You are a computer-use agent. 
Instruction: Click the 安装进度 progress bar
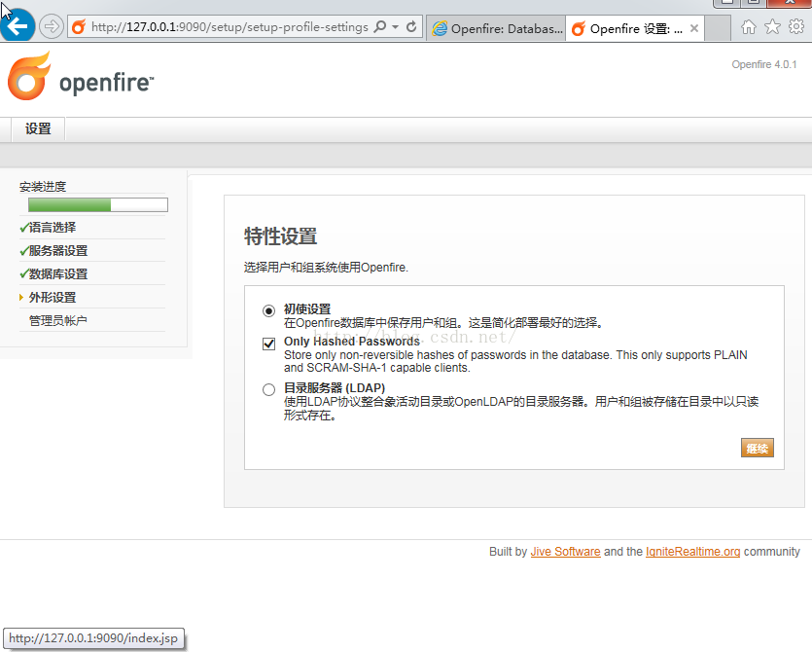98,204
